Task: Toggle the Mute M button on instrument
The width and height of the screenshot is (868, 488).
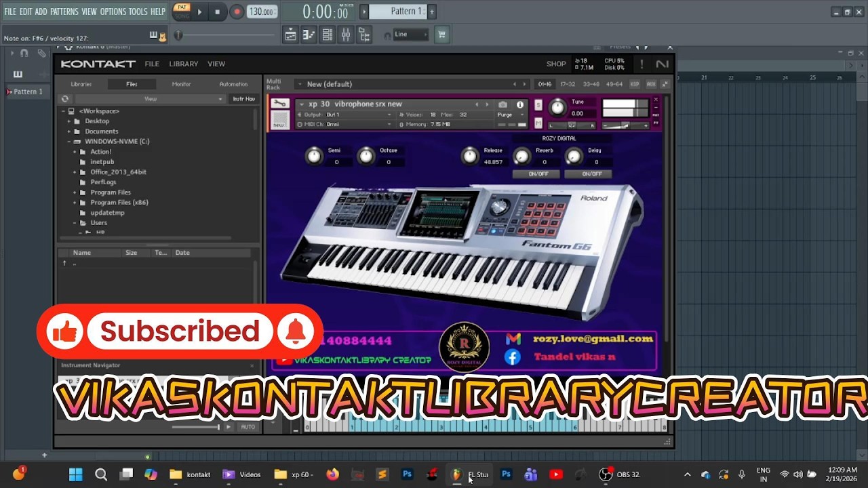Action: click(538, 123)
